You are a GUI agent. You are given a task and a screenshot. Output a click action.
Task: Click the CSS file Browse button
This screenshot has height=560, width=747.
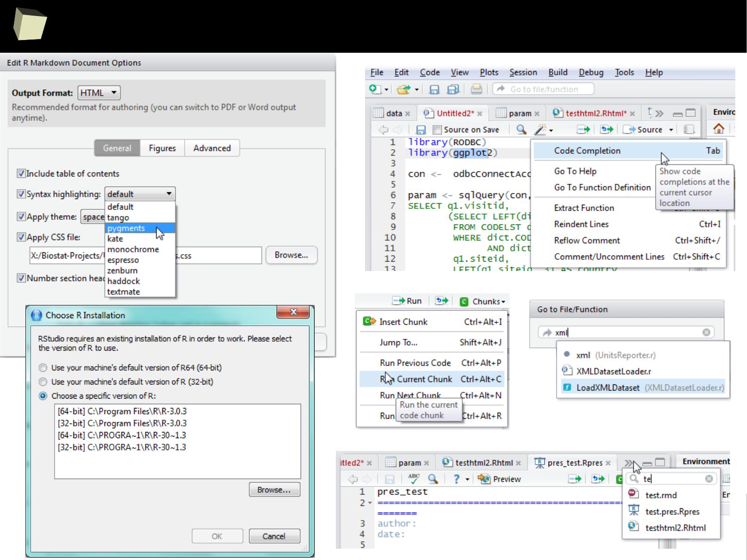pyautogui.click(x=292, y=255)
